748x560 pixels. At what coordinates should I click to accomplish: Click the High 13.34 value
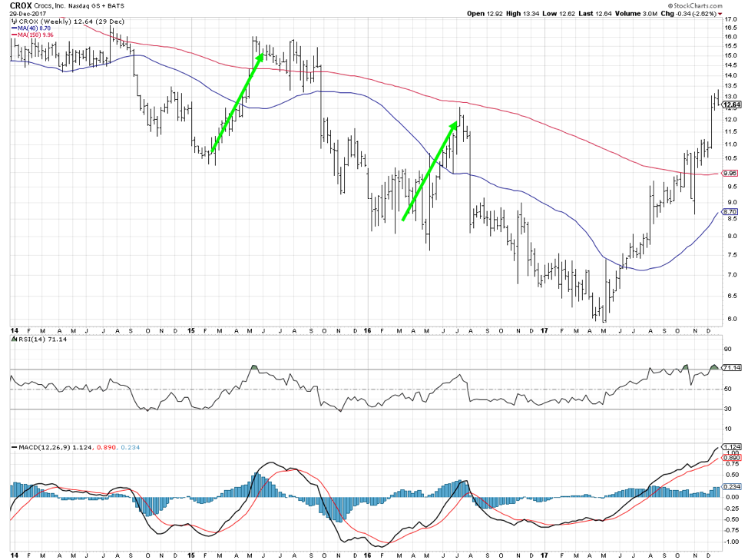[522, 14]
